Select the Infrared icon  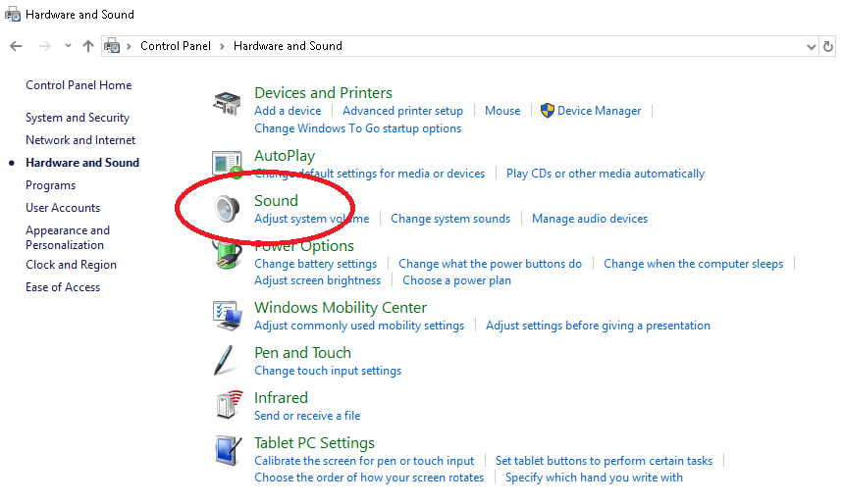(x=227, y=406)
